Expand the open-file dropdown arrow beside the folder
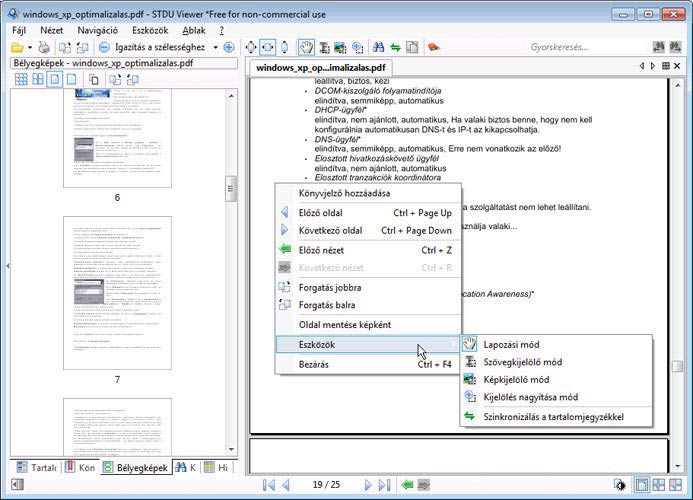Viewport: 693px width, 500px height. (x=30, y=47)
